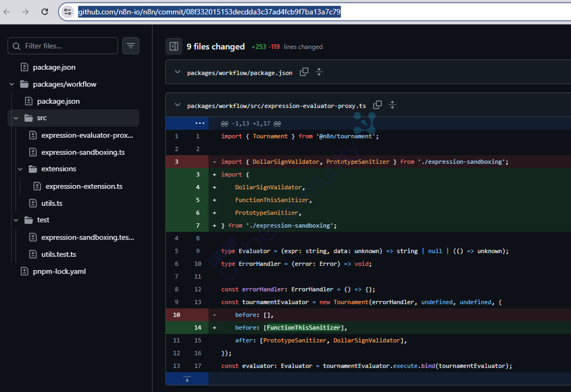Collapse the src folder chevron
This screenshot has width=571, height=392.
click(x=16, y=118)
